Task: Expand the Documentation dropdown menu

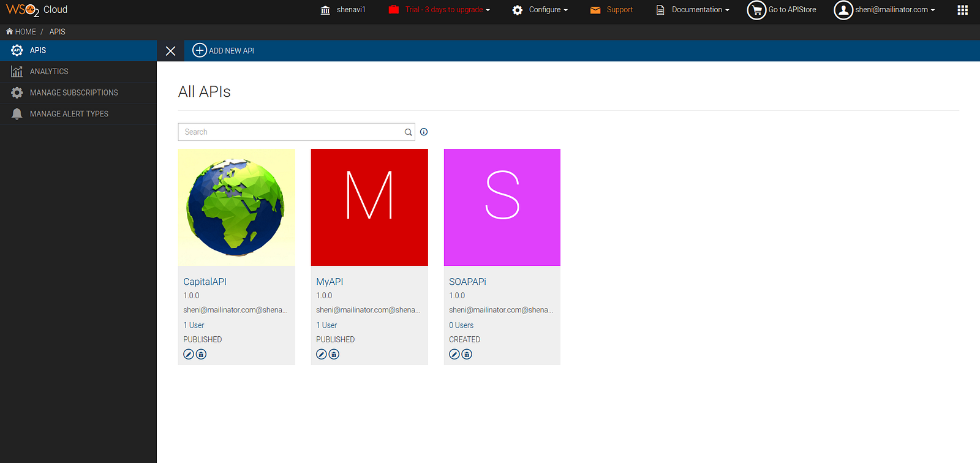Action: (x=701, y=10)
